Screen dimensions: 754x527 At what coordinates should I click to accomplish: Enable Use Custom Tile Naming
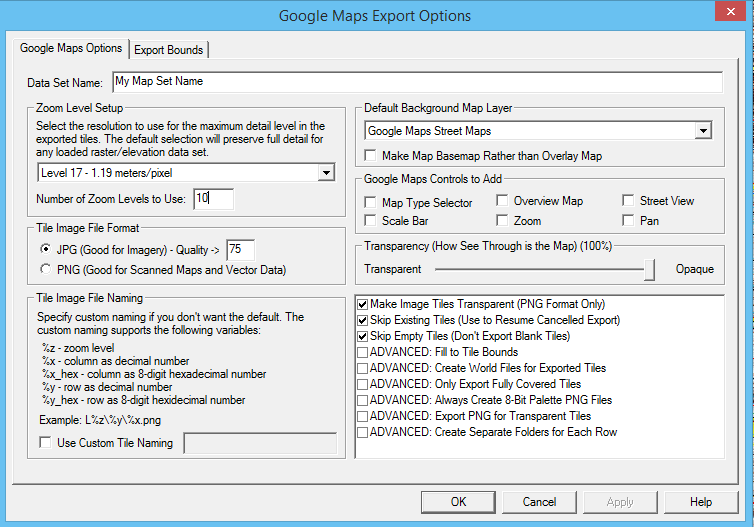pyautogui.click(x=46, y=443)
